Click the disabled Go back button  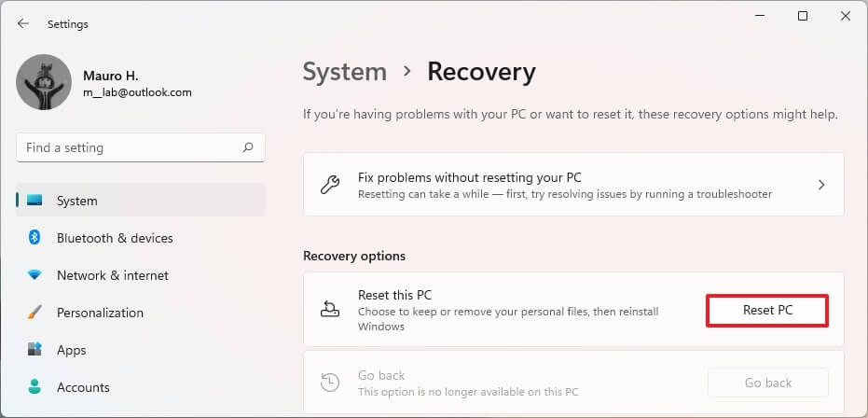tap(768, 383)
